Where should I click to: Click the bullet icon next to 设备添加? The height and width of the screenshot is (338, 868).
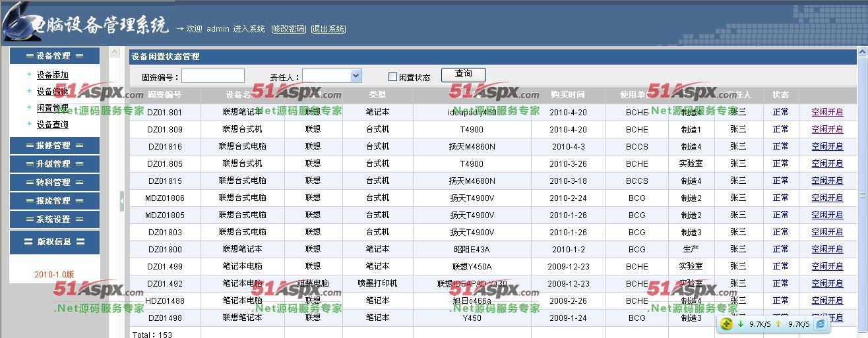[30, 74]
